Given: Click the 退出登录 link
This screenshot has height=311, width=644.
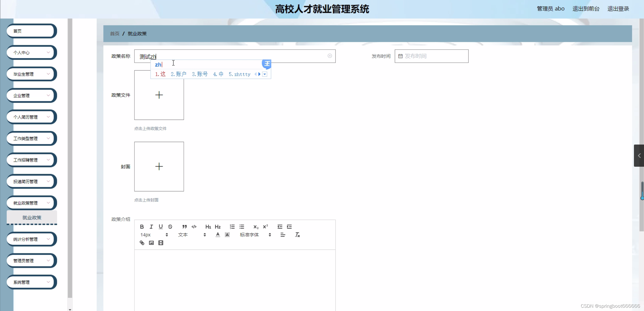Looking at the screenshot, I should coord(618,9).
